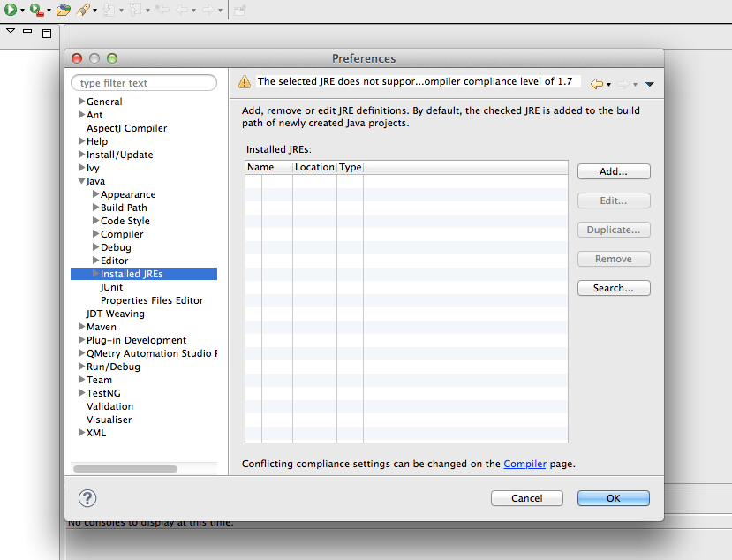Click the warning icon in Preferences header
The height and width of the screenshot is (560, 732).
(x=245, y=82)
